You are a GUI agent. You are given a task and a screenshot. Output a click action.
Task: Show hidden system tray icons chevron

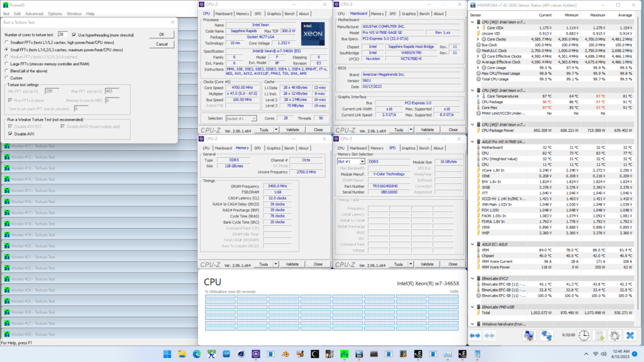586,354
